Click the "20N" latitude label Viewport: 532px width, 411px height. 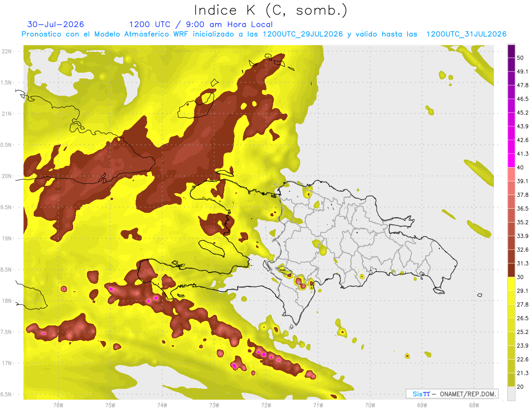[x=7, y=176]
